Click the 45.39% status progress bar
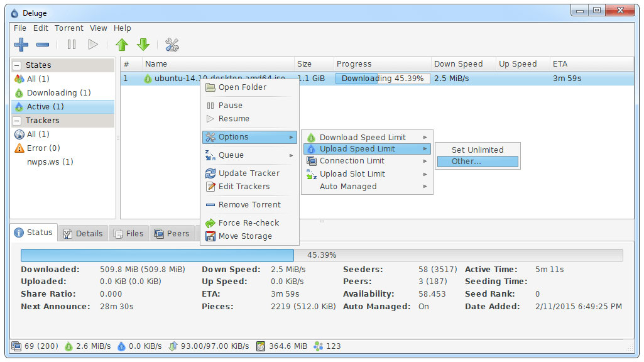The width and height of the screenshot is (644, 362). tap(322, 255)
